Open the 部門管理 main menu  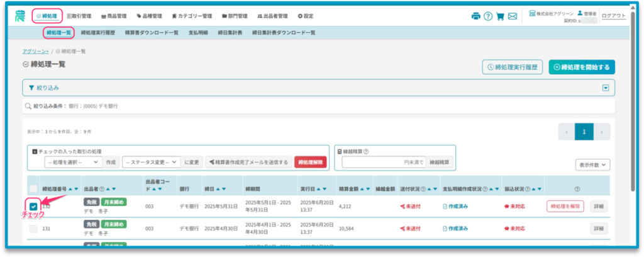click(x=235, y=16)
